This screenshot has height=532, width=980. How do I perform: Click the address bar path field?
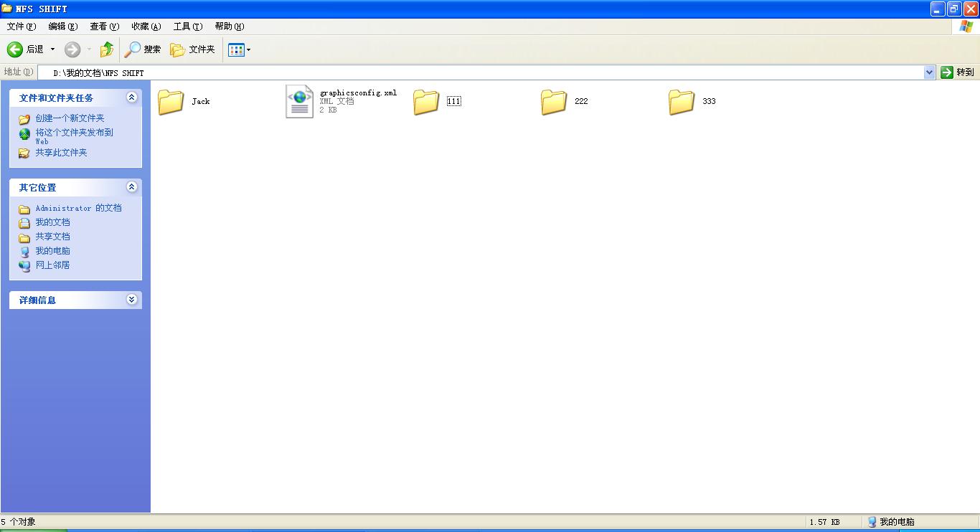[x=481, y=72]
